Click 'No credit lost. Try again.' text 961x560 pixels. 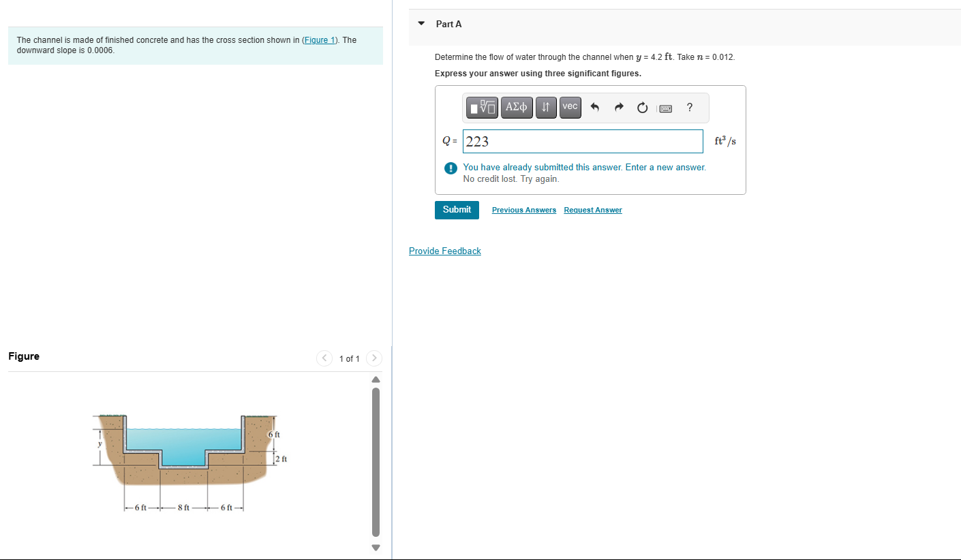click(x=511, y=179)
